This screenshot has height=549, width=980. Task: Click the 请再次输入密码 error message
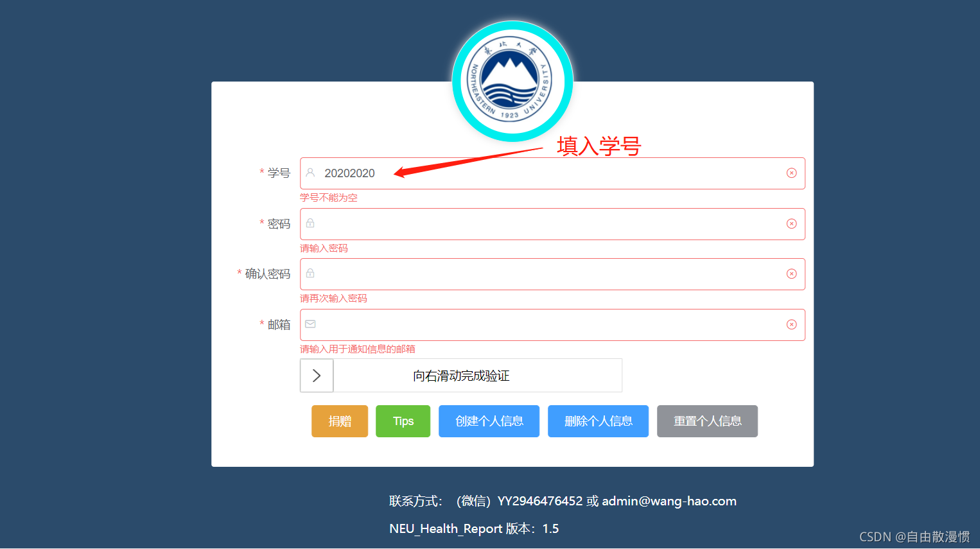pos(333,298)
